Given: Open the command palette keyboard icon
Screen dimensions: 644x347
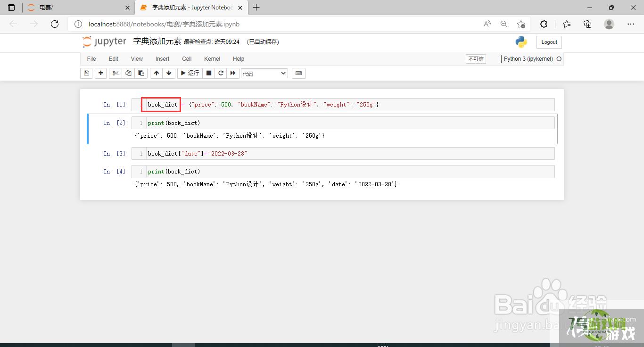Looking at the screenshot, I should [x=298, y=73].
